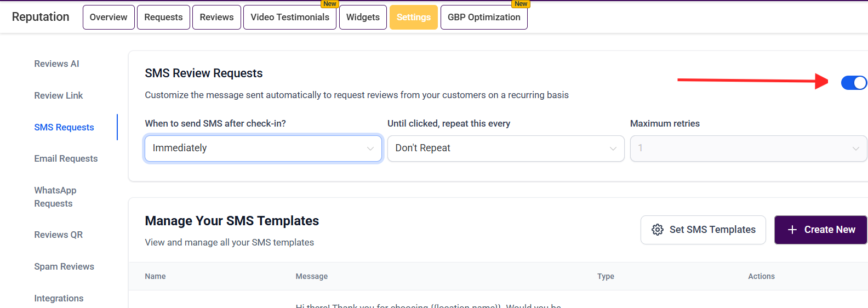Viewport: 868px width, 308px height.
Task: Go to Email Requests settings
Action: coord(66,158)
